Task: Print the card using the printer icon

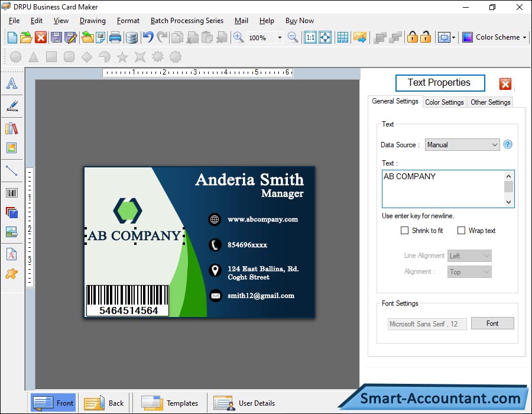Action: pos(115,37)
